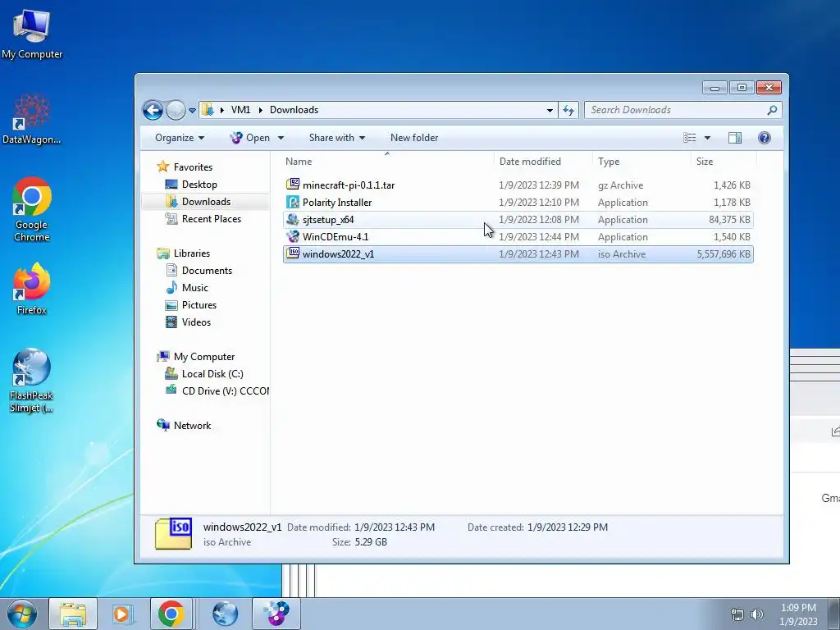Click the Forward navigation arrow button
Viewport: 840px width, 630px height.
[176, 111]
